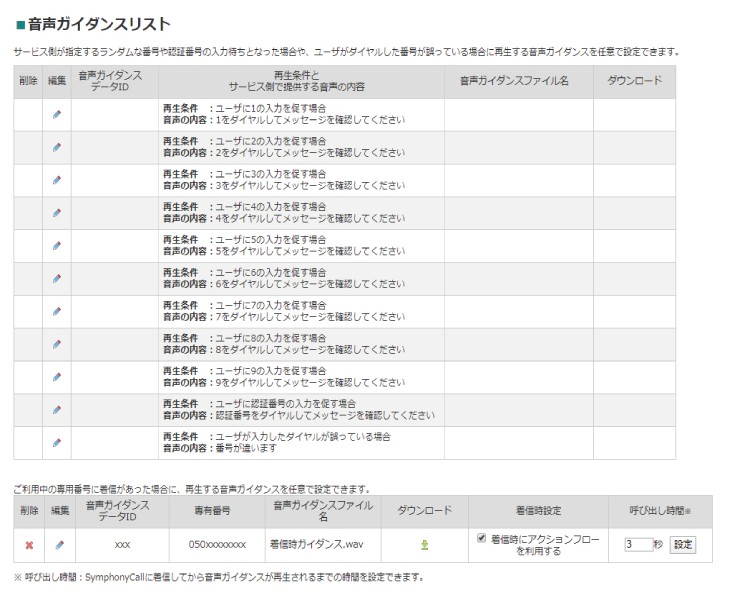Select the 着信時ガイダンス.wav file name
Image resolution: width=729 pixels, height=609 pixels.
click(317, 544)
